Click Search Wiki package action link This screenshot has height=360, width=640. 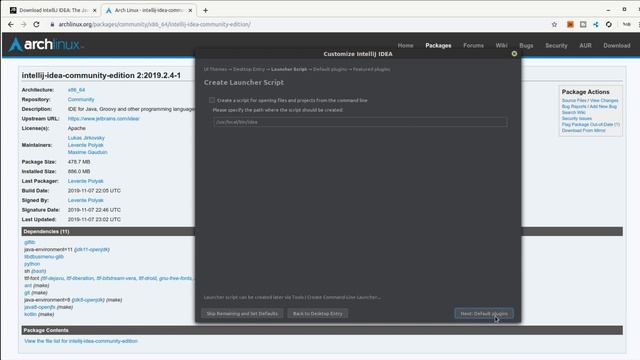[573, 112]
